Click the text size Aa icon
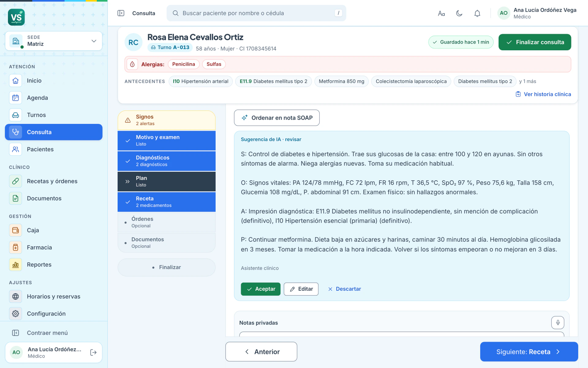Screen dimensions: 588x368 [441, 13]
